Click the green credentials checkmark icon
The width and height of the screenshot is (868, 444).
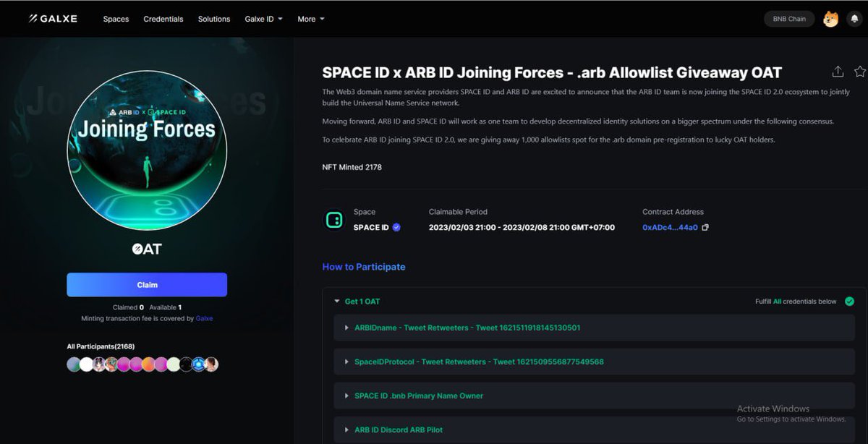pos(848,301)
